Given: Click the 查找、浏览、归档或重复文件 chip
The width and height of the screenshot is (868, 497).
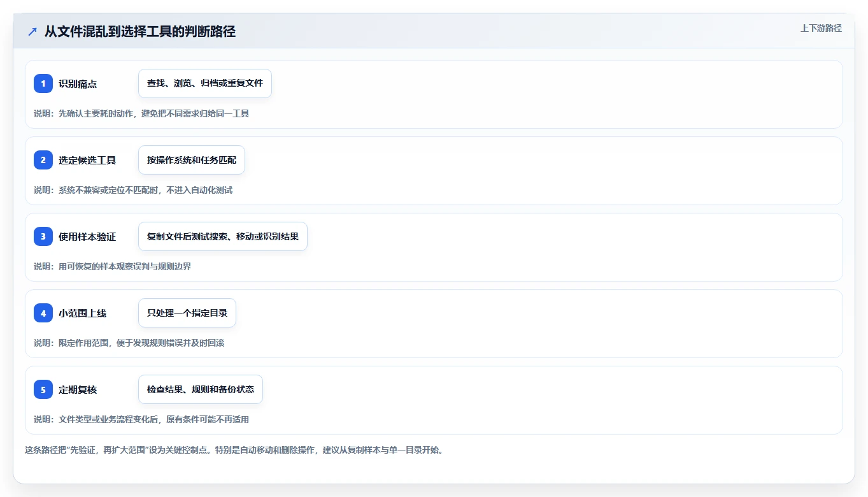Looking at the screenshot, I should coord(205,83).
